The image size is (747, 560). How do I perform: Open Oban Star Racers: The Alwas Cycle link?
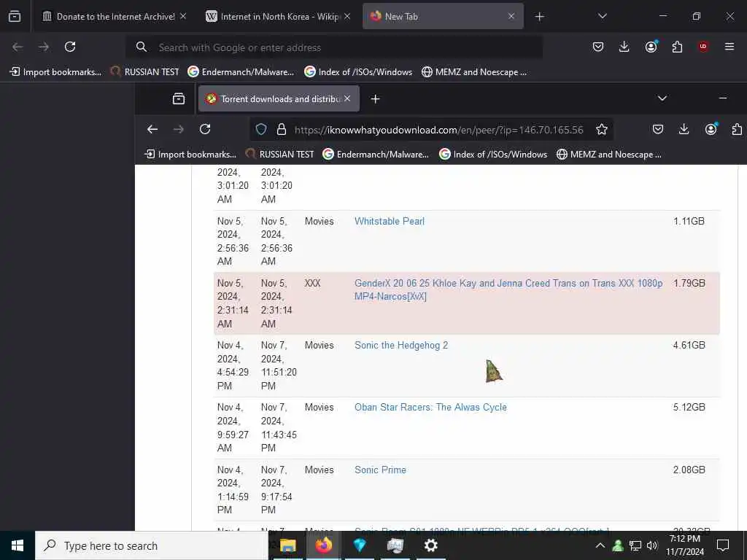(430, 407)
